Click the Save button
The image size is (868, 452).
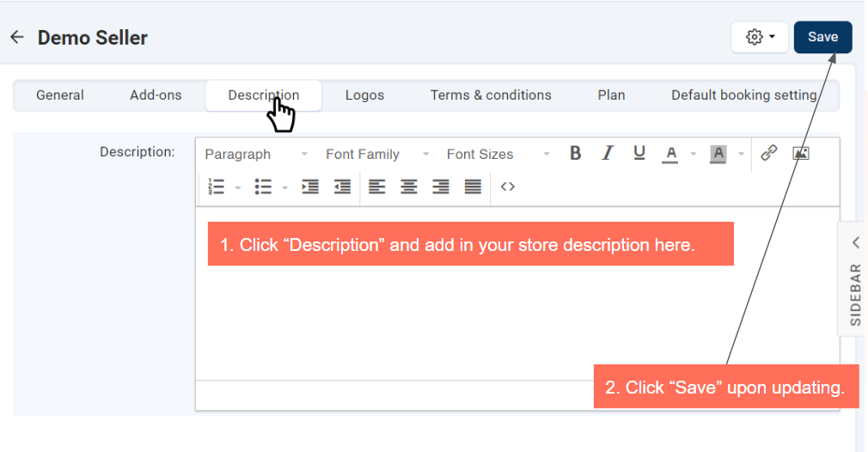[x=822, y=37]
